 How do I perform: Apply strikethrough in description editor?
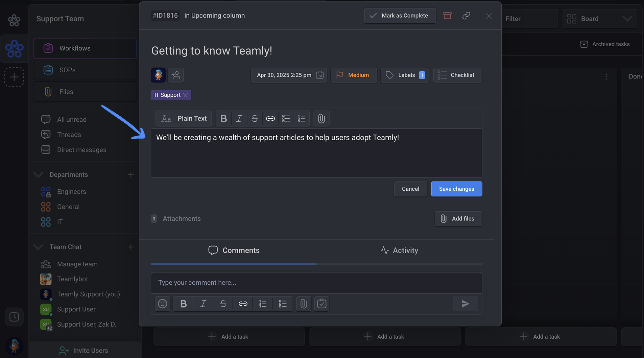coord(255,119)
